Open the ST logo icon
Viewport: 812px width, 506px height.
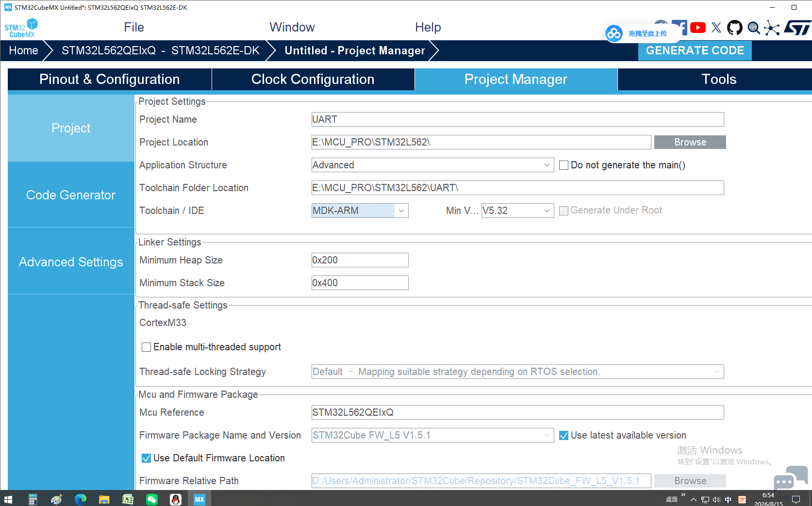(x=797, y=28)
